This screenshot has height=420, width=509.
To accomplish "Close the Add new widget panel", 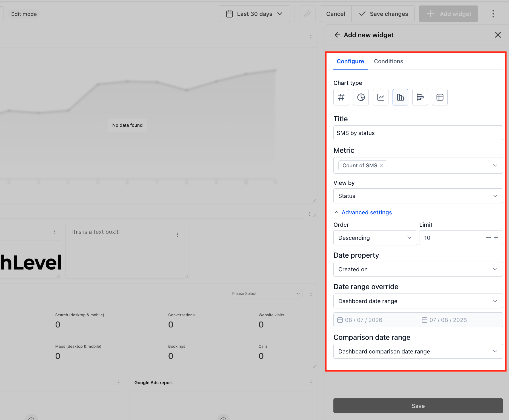I will click(x=498, y=35).
